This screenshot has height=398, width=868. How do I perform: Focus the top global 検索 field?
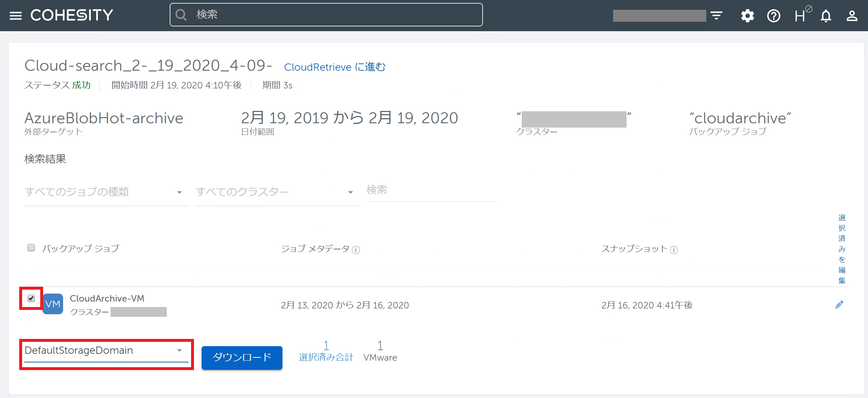click(326, 15)
